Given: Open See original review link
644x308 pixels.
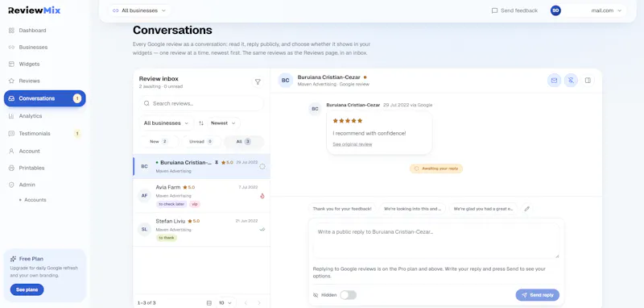Looking at the screenshot, I should (353, 144).
